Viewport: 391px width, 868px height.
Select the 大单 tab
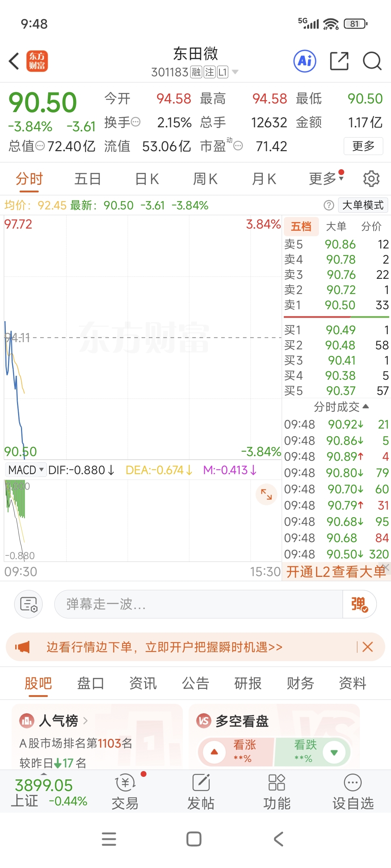click(336, 226)
